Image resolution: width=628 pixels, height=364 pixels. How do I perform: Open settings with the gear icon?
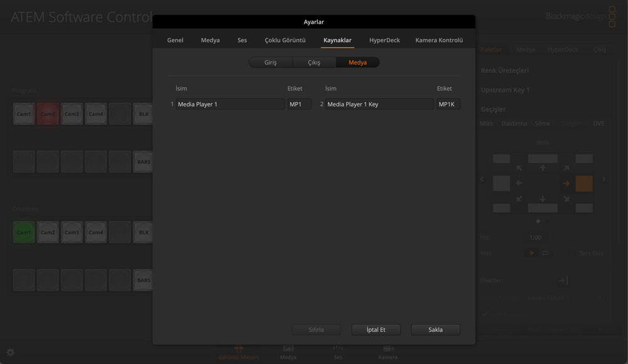(10, 353)
